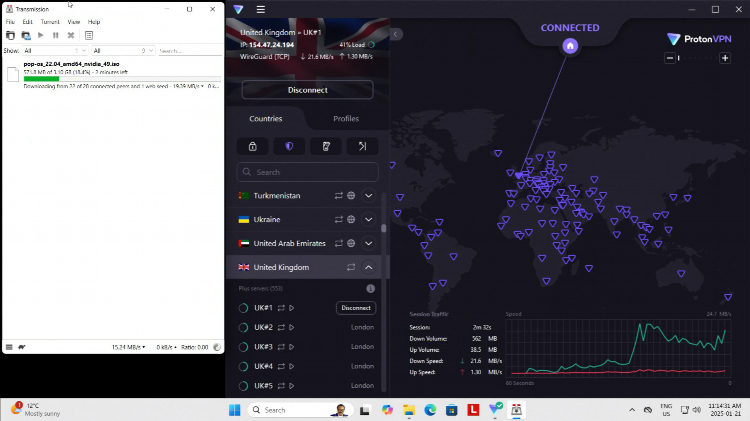Expand the United Arab Emirates server list
The image size is (750, 421).
[368, 244]
